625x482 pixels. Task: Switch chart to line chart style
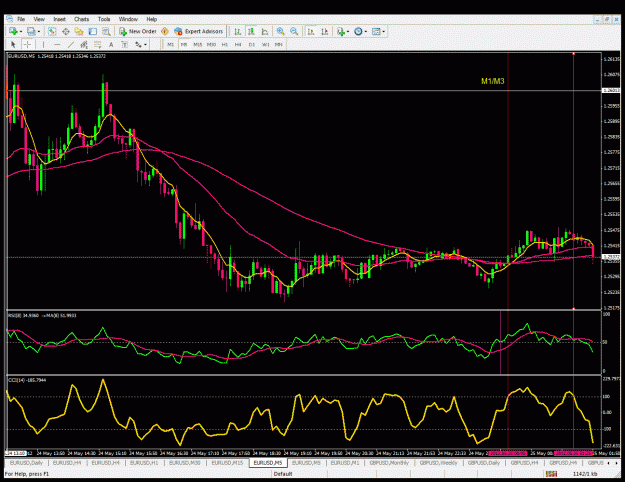click(x=265, y=31)
